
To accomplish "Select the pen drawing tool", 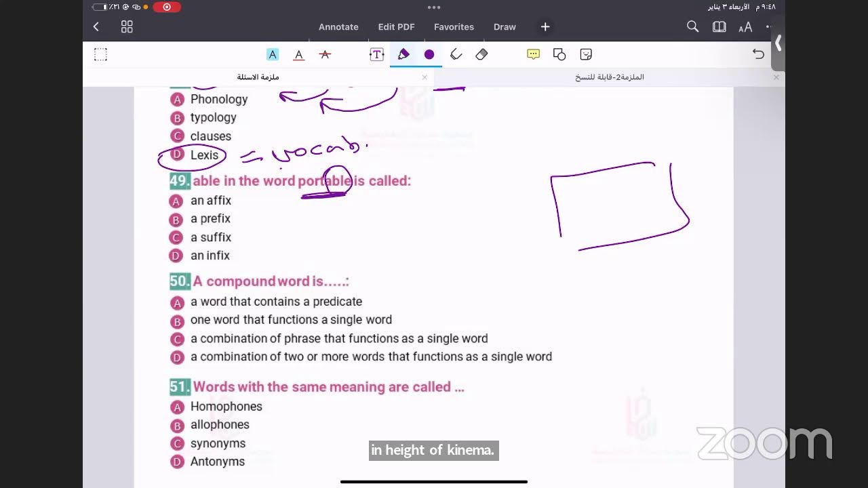I will click(x=403, y=55).
